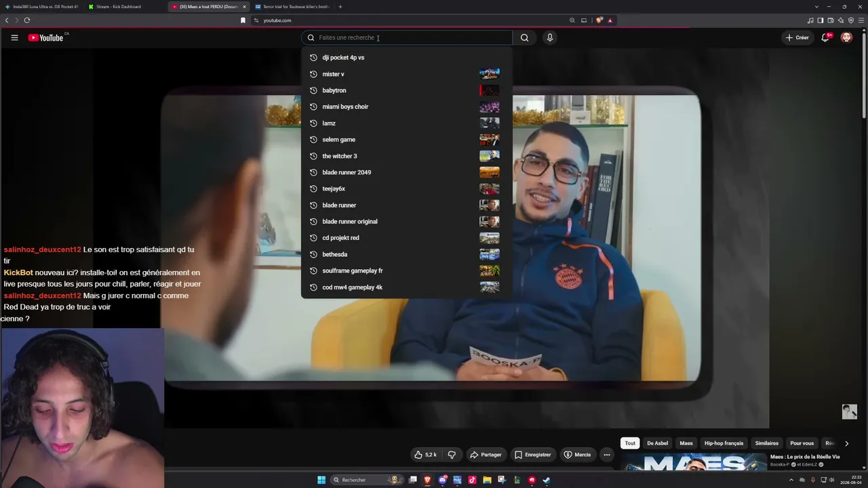Click the Windows taskbar Rechercher search box
Viewport: 868px width, 488px height.
[x=366, y=480]
